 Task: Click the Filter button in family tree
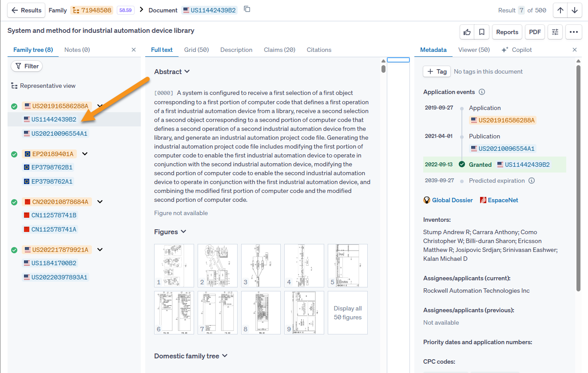pyautogui.click(x=27, y=66)
